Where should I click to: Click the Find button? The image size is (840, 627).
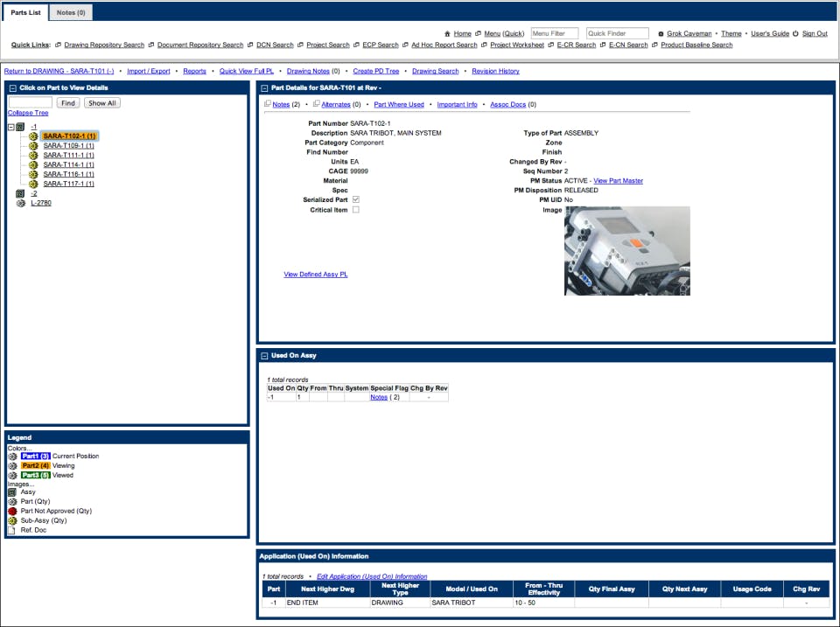pos(68,103)
